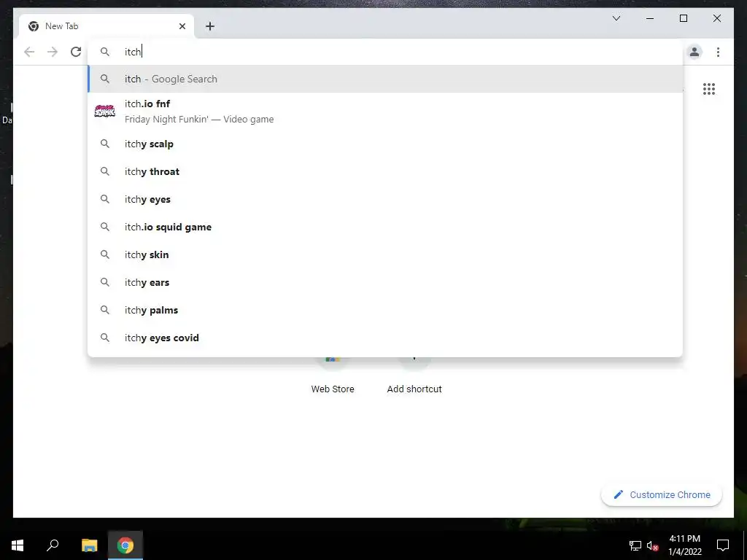Open the network status tray icon

pos(635,545)
